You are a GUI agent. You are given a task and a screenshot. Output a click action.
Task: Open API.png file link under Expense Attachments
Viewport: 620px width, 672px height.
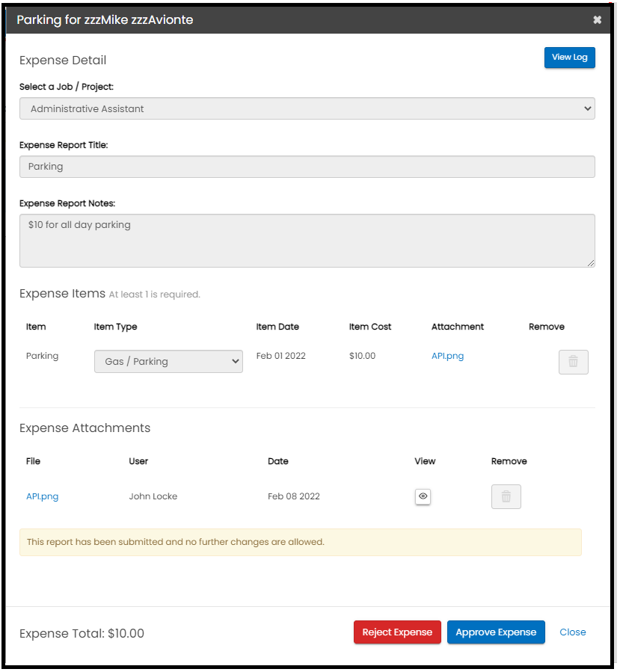pyautogui.click(x=42, y=496)
